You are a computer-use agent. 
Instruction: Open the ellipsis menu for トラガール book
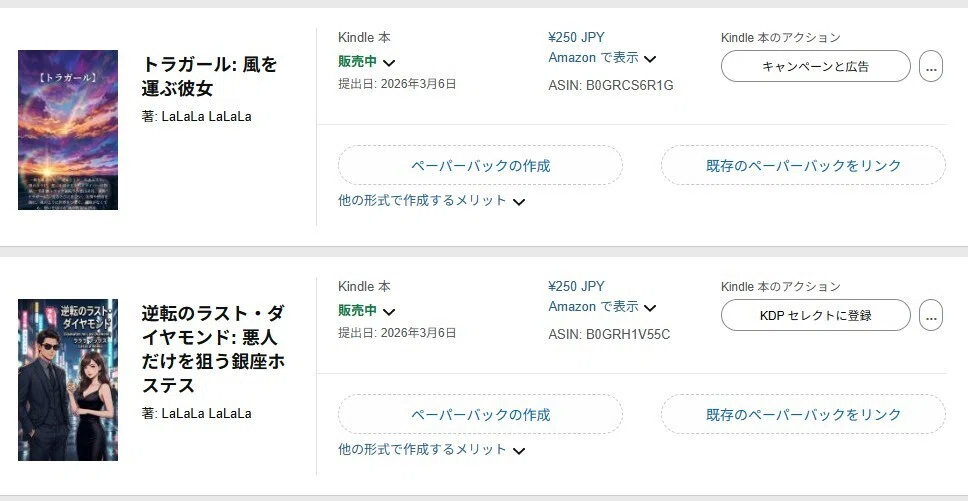tap(930, 66)
